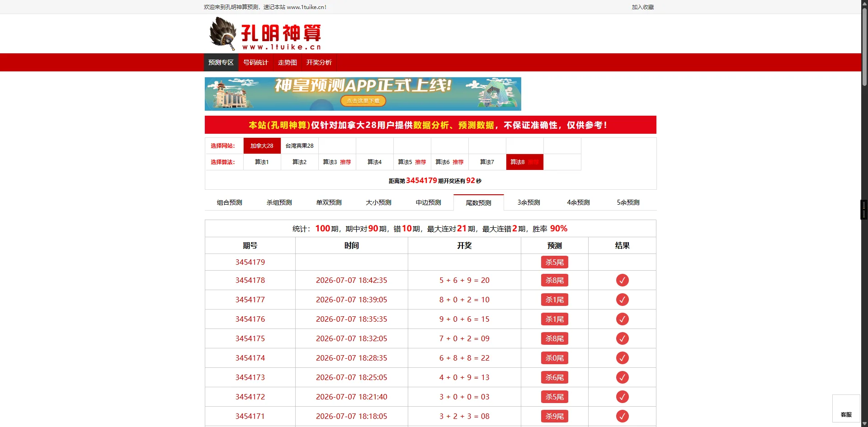Click the 神皇预测APP banner image

click(x=363, y=94)
